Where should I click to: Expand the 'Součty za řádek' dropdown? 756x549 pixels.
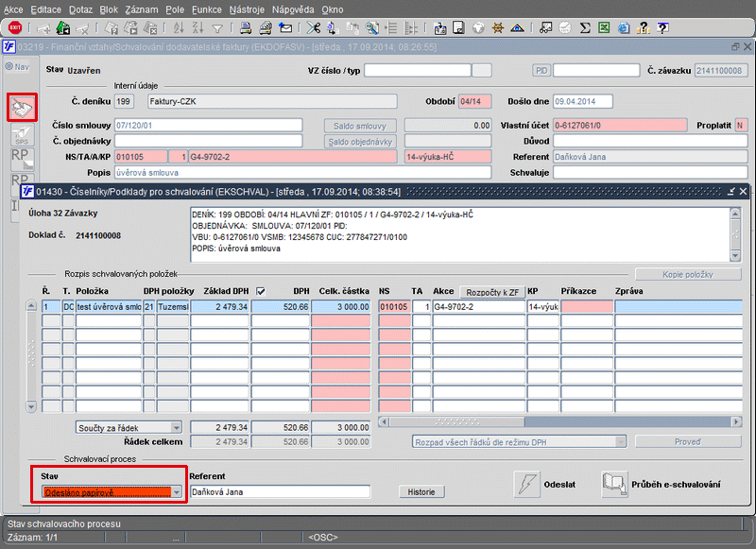pyautogui.click(x=175, y=428)
